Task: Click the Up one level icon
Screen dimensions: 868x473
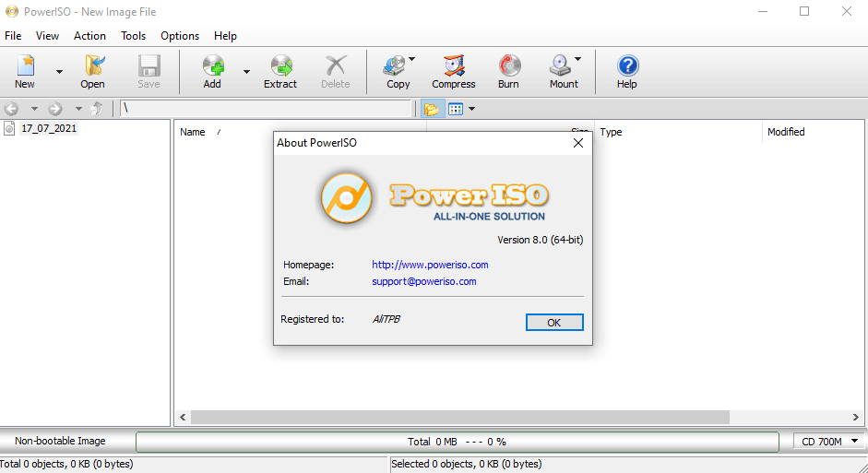Action: (x=97, y=109)
